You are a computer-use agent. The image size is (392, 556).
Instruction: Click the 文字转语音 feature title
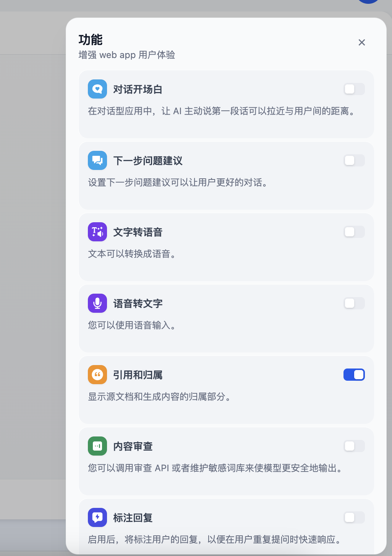point(138,232)
